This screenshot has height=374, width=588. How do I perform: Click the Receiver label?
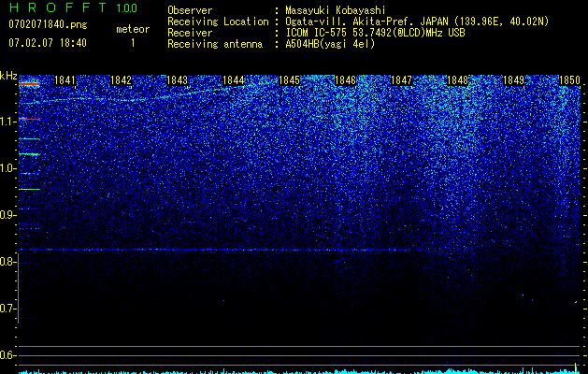click(190, 33)
